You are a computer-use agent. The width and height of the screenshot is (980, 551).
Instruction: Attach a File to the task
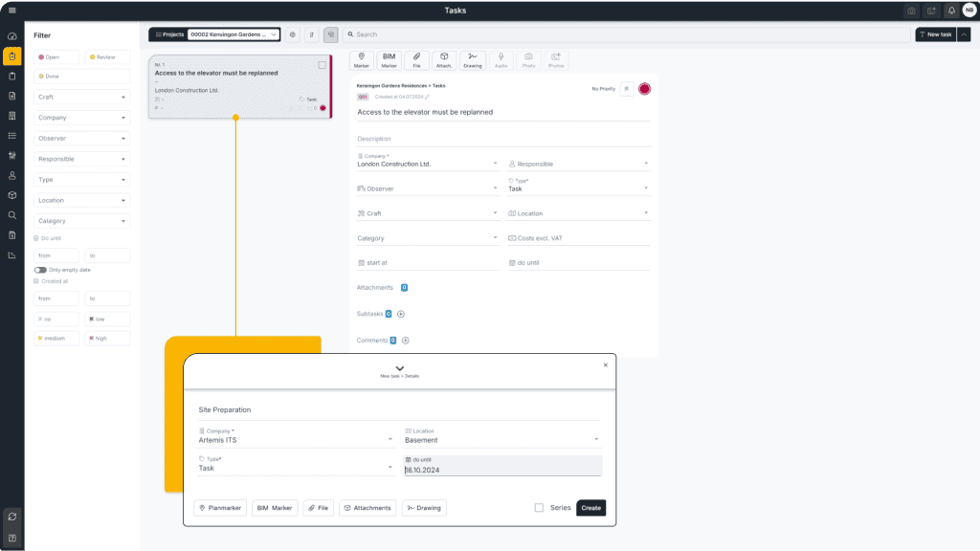point(416,60)
